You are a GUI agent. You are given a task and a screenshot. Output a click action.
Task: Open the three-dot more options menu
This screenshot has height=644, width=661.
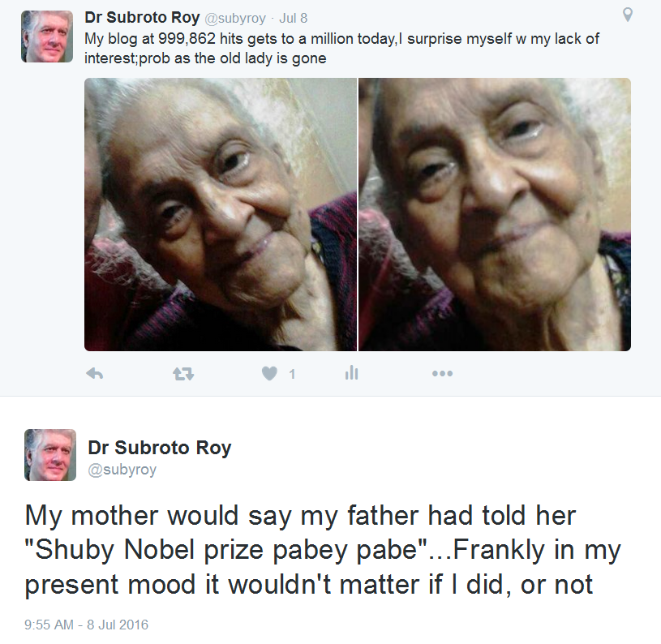click(442, 373)
